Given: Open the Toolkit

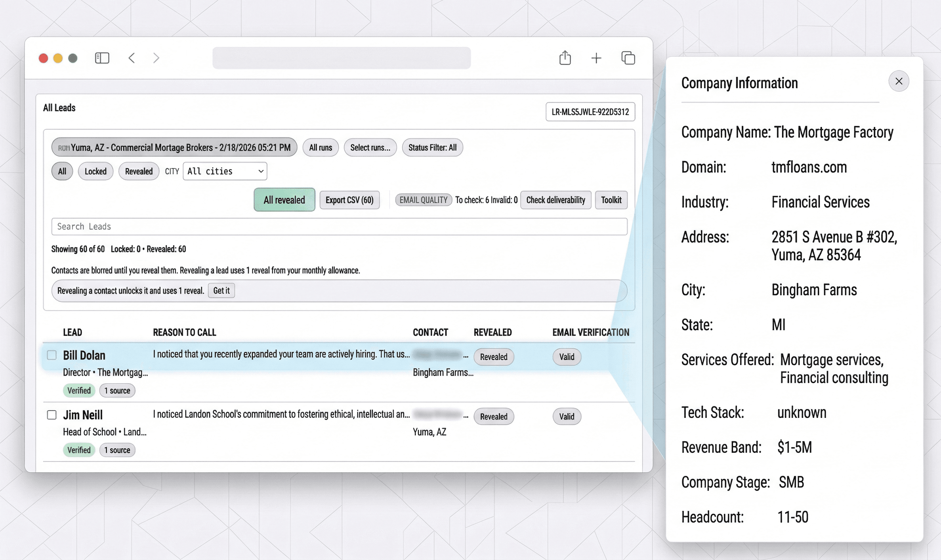Looking at the screenshot, I should click(x=611, y=200).
